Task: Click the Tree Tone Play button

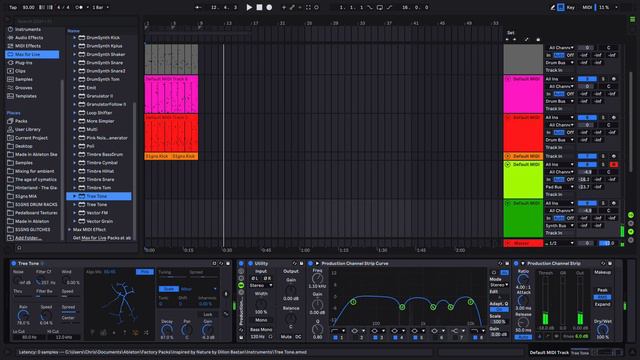Action: tap(144, 272)
